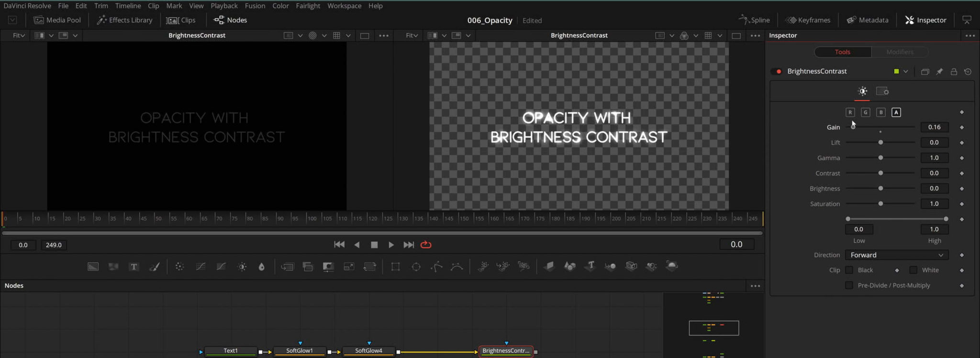Add the Shape 3D tool
The width and height of the screenshot is (980, 358).
pos(569,266)
